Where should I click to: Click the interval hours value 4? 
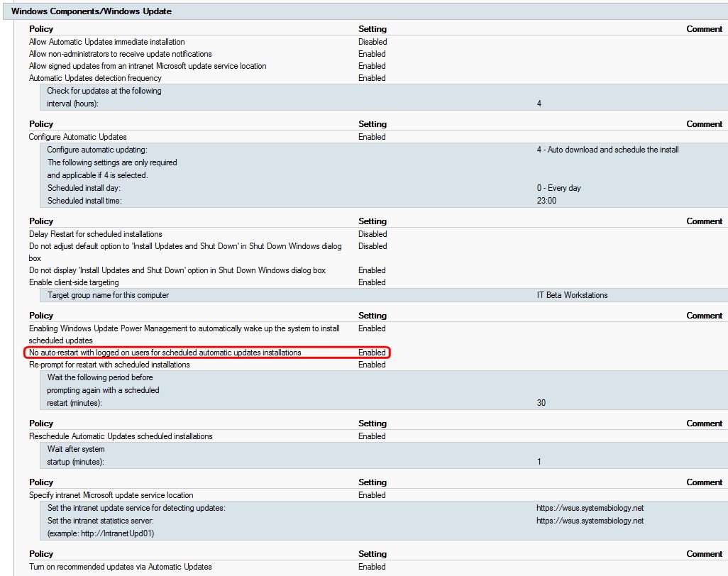539,104
